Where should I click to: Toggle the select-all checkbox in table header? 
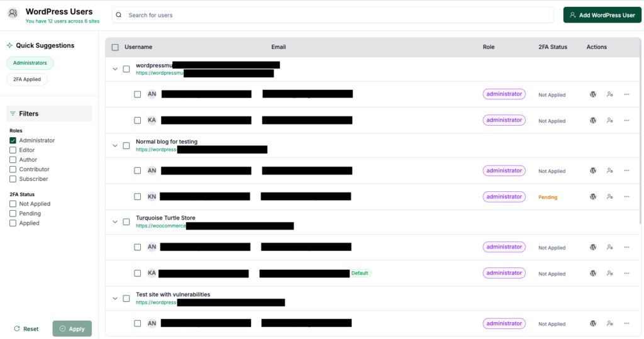[115, 47]
